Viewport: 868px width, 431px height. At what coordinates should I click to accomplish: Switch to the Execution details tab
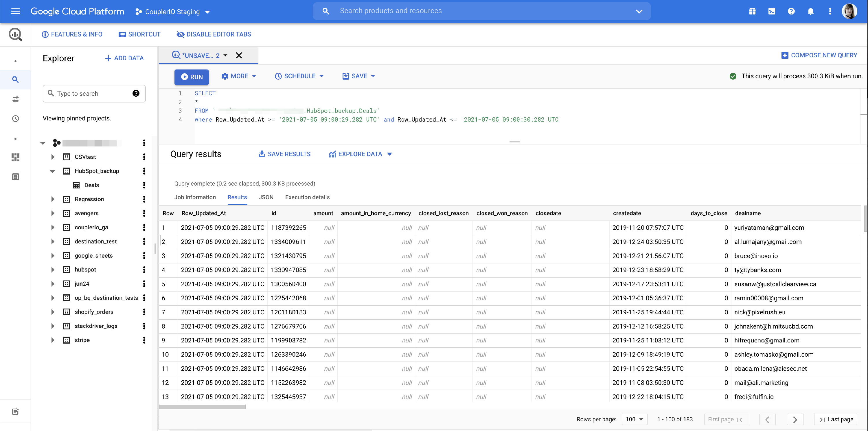pos(307,197)
